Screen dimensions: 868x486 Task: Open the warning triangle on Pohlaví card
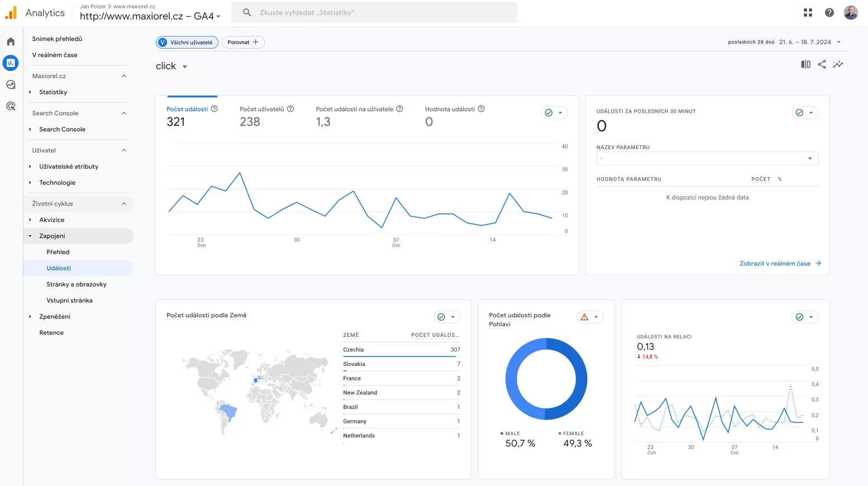tap(585, 317)
